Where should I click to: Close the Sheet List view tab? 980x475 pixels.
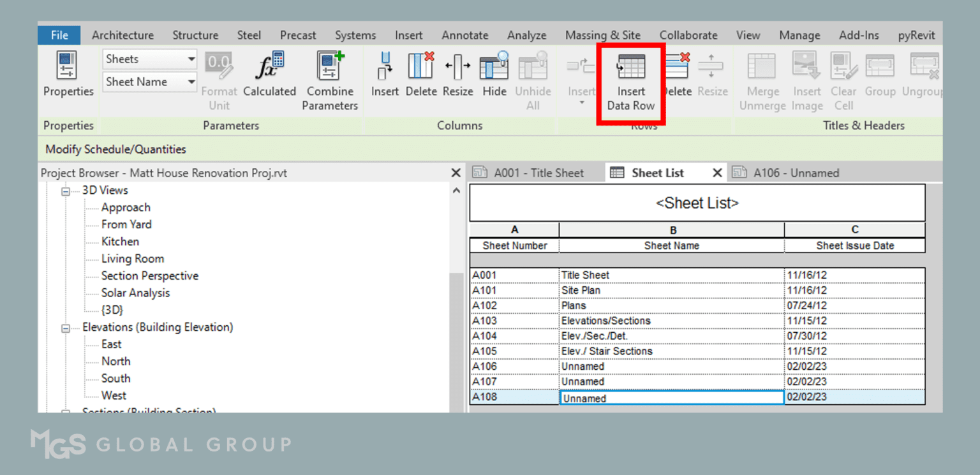click(716, 173)
